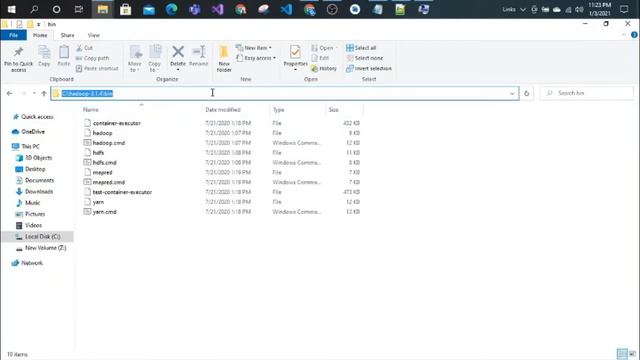This screenshot has width=640, height=360.
Task: Open Local Disk (C:) in sidebar
Action: (x=42, y=237)
